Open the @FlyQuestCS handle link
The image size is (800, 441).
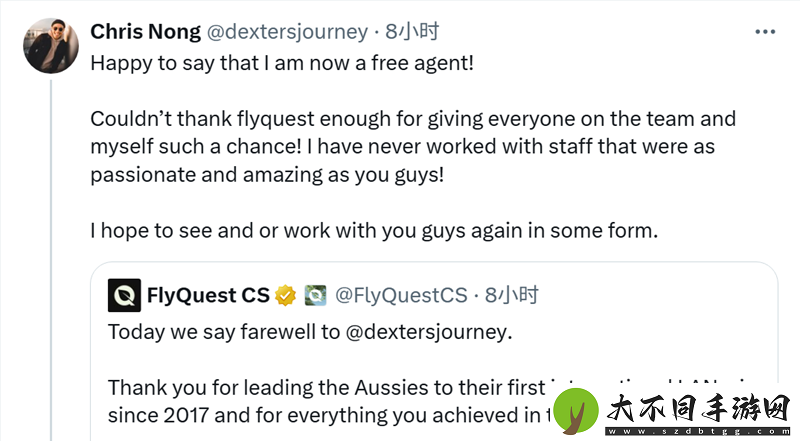click(x=401, y=295)
